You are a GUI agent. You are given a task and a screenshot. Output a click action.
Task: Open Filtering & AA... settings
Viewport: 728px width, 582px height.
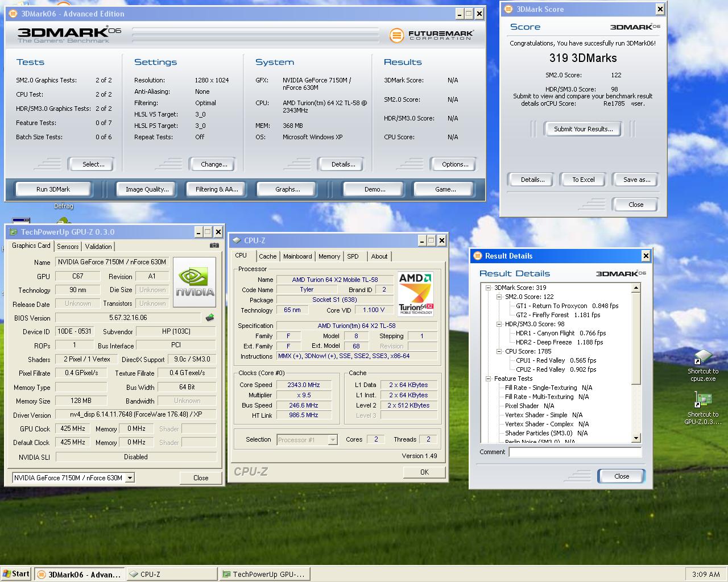[217, 189]
